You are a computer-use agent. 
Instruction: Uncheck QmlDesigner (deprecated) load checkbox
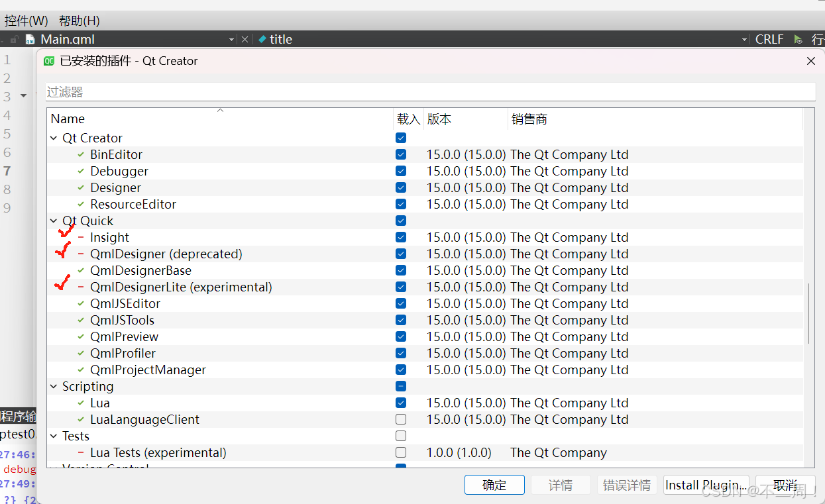[x=400, y=254]
